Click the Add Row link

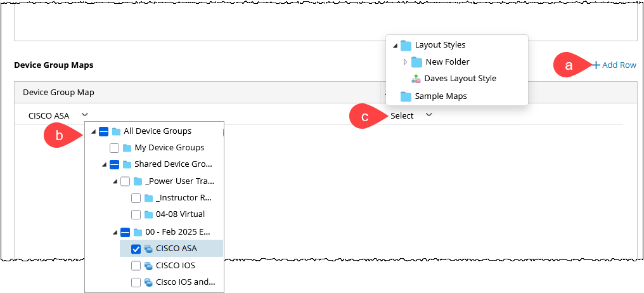click(x=619, y=65)
